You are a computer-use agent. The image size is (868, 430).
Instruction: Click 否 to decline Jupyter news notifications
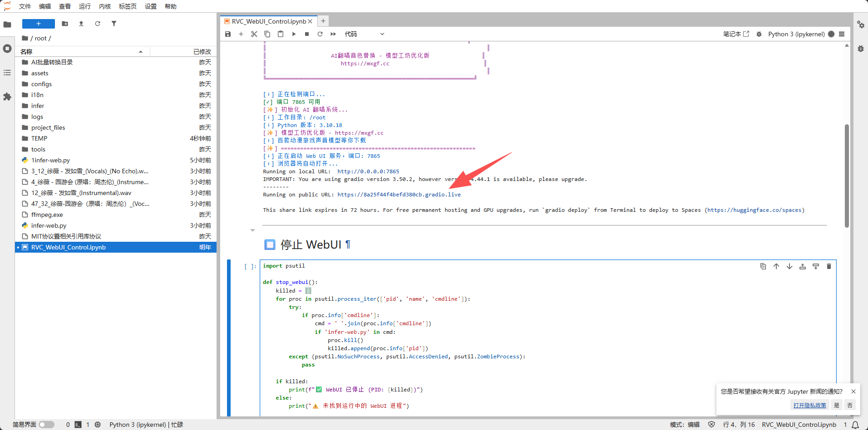click(850, 405)
